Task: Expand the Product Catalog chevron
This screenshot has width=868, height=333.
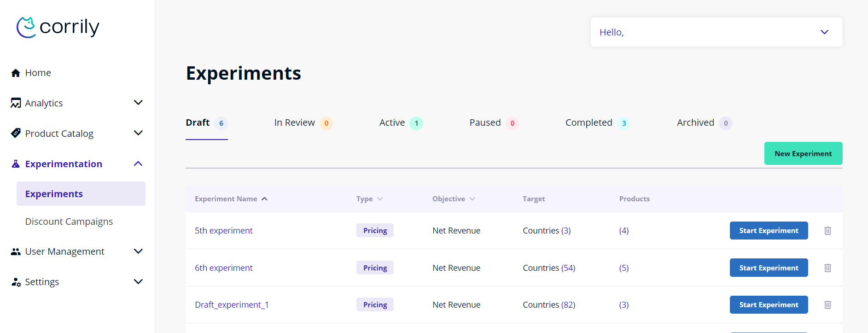Action: pyautogui.click(x=138, y=133)
